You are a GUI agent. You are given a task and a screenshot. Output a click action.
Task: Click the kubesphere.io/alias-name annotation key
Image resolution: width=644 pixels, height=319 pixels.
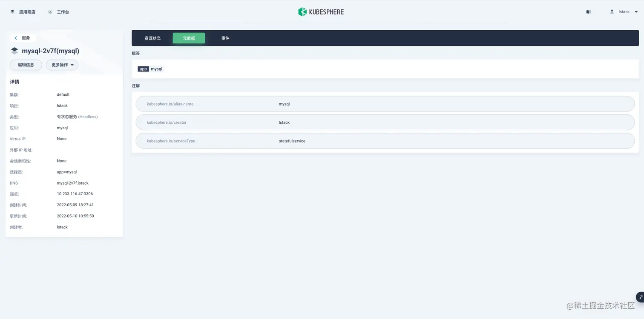pos(170,104)
